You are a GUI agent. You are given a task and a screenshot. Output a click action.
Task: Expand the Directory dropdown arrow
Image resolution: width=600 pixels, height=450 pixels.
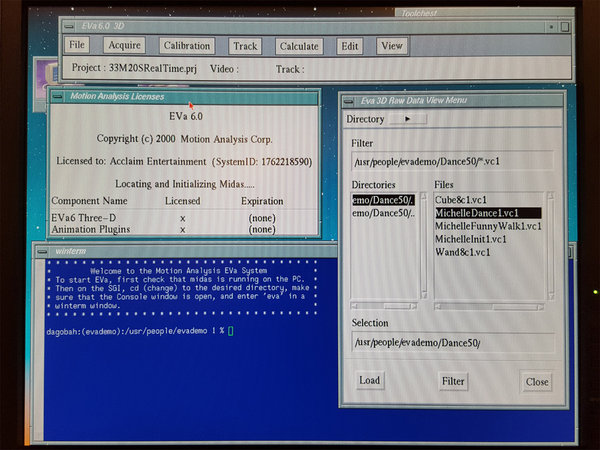(408, 119)
